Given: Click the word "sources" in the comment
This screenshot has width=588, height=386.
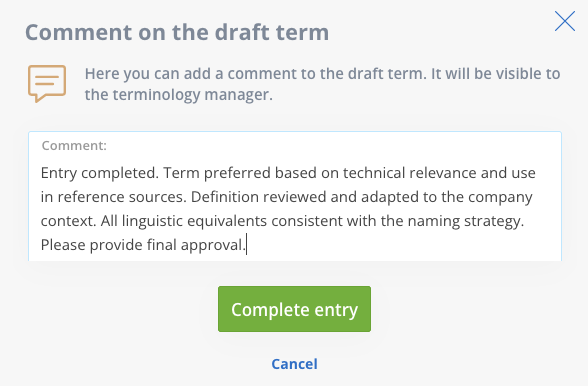Looking at the screenshot, I should click(157, 197).
